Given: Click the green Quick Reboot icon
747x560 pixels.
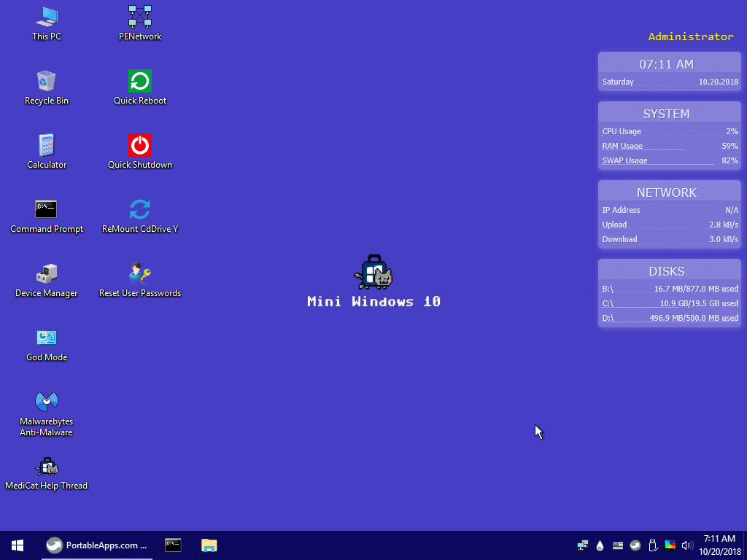Looking at the screenshot, I should tap(140, 81).
